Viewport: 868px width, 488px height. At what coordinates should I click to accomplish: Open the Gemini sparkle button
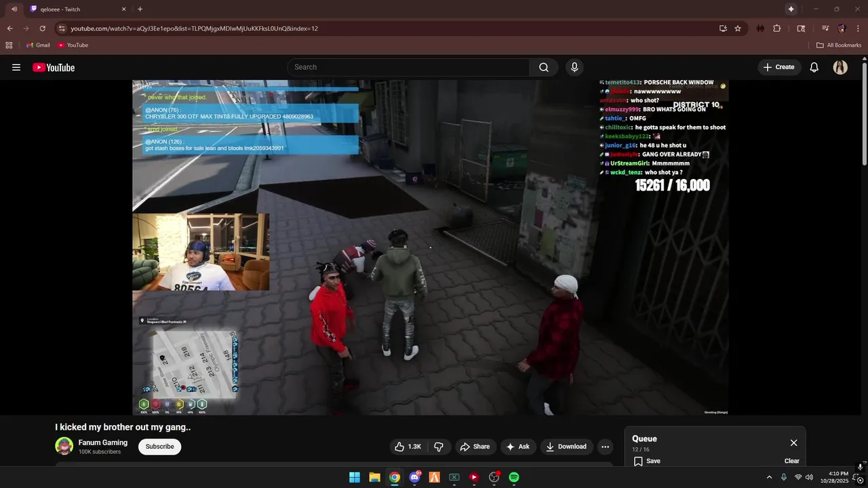coord(791,9)
